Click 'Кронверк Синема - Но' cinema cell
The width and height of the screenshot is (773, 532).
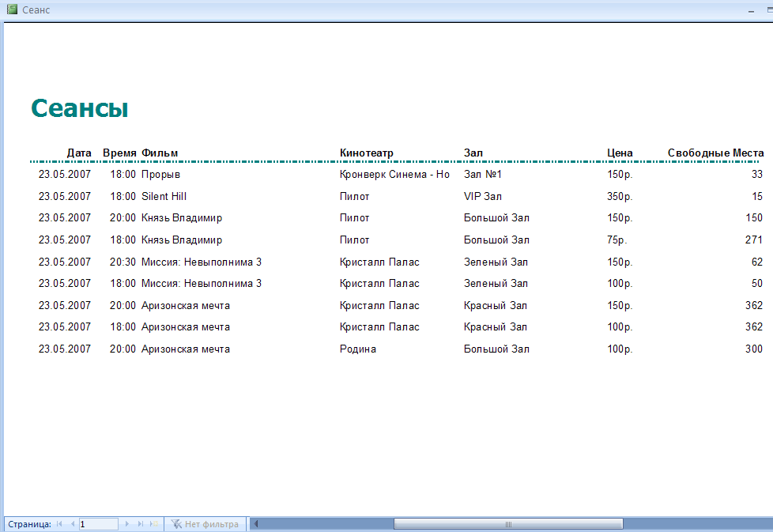pos(394,175)
